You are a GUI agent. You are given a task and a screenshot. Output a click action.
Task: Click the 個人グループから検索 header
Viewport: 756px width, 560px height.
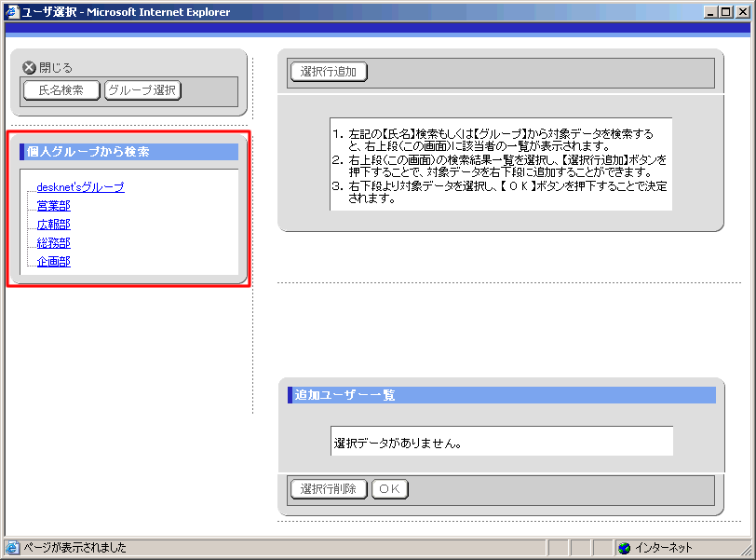click(128, 152)
